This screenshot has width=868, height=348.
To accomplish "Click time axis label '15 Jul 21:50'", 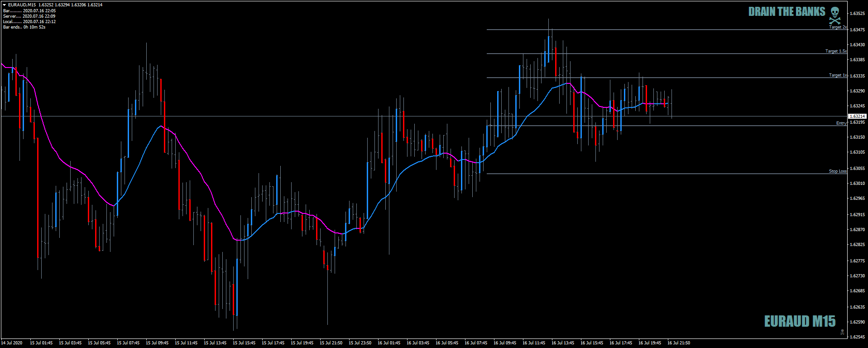I will pos(331,343).
